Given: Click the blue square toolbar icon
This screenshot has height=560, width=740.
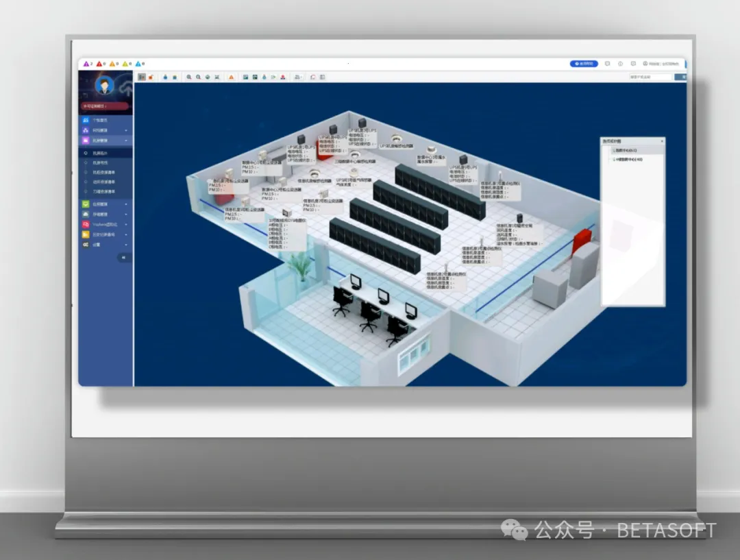Looking at the screenshot, I should click(175, 77).
